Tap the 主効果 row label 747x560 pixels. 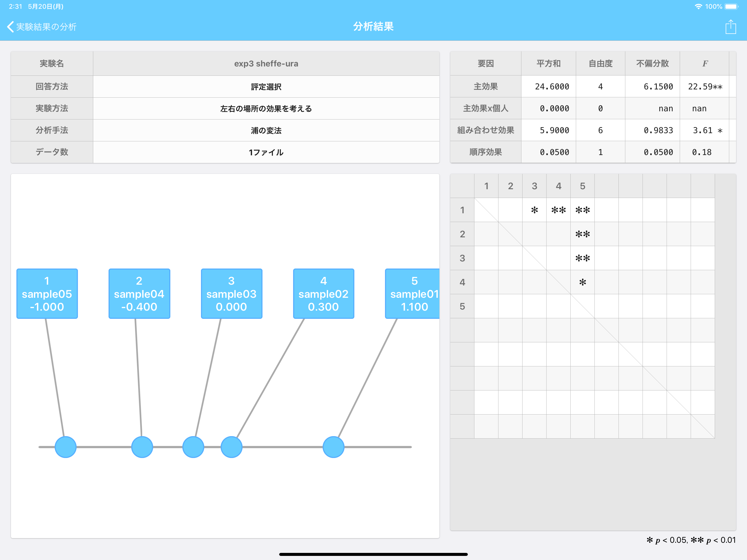coord(486,86)
